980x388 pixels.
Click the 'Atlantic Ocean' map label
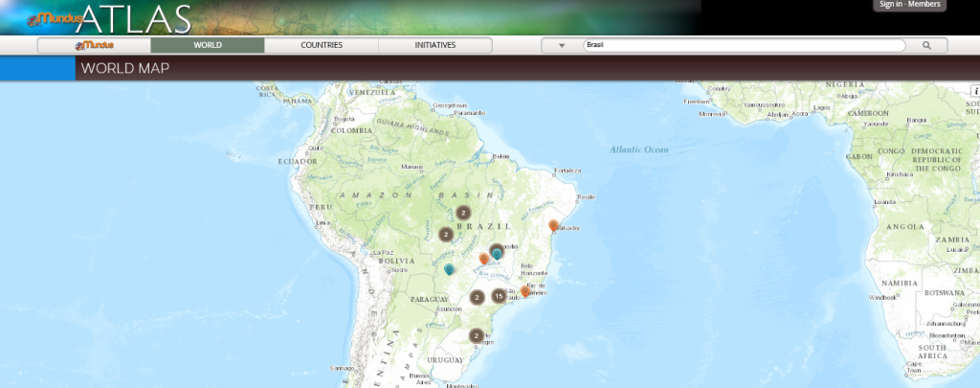639,149
